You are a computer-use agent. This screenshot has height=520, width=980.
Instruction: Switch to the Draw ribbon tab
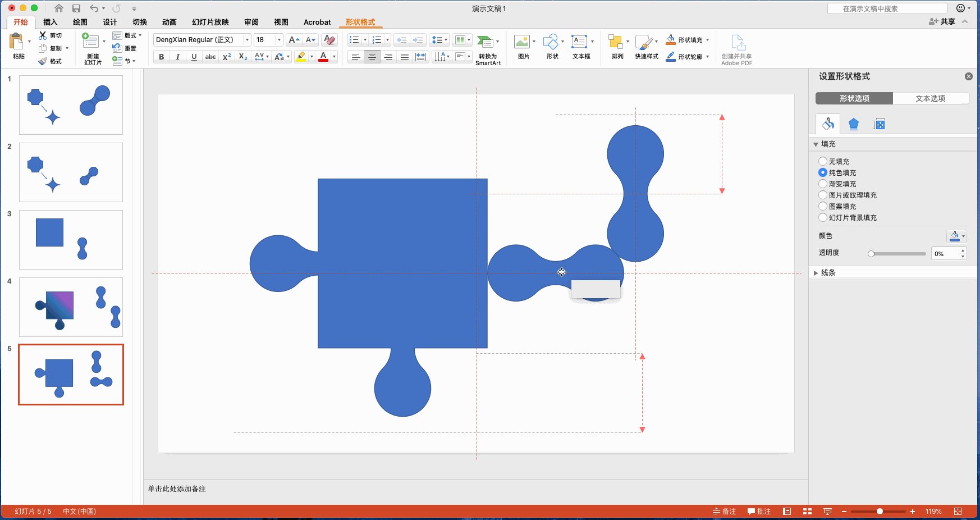click(x=80, y=22)
